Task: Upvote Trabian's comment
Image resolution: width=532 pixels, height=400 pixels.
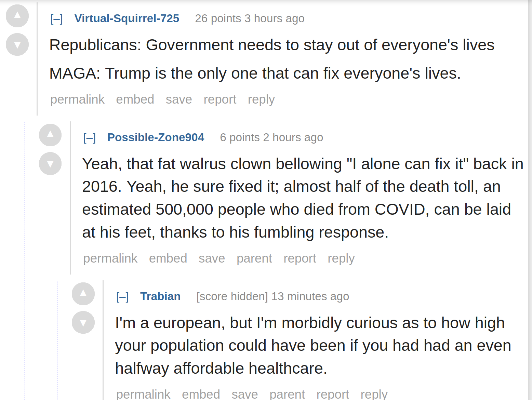Action: 83,294
